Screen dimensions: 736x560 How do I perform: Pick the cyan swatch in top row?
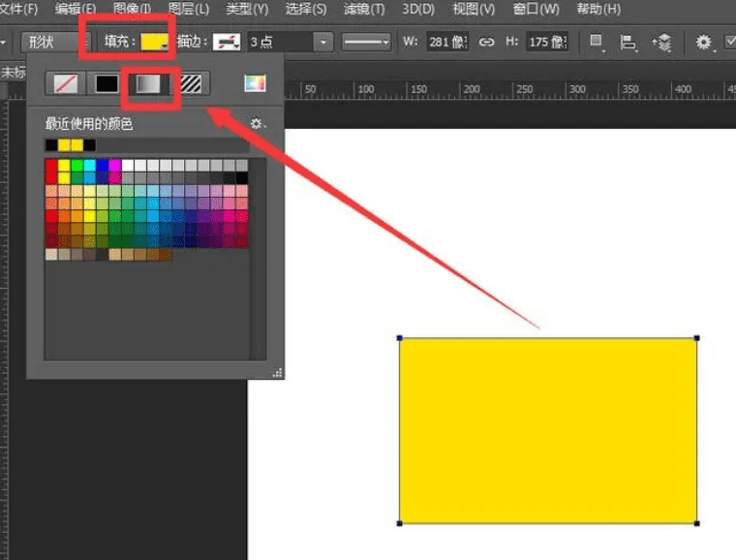point(89,166)
